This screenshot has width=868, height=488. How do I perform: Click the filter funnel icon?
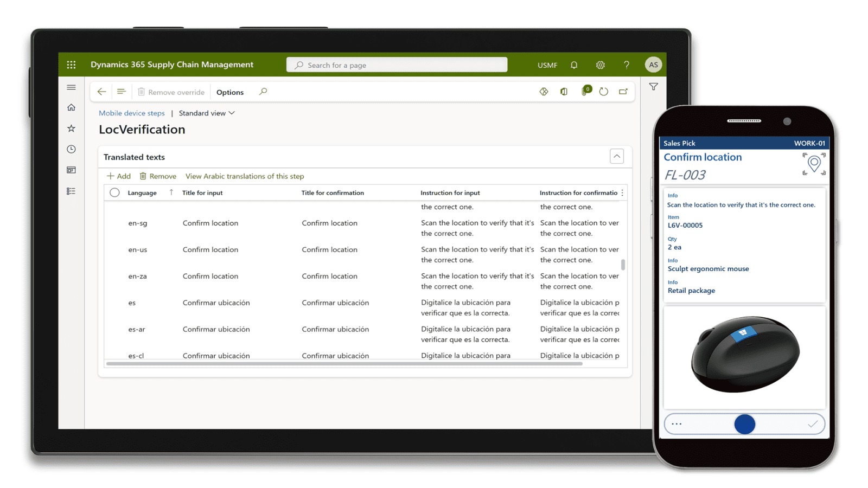pyautogui.click(x=653, y=87)
